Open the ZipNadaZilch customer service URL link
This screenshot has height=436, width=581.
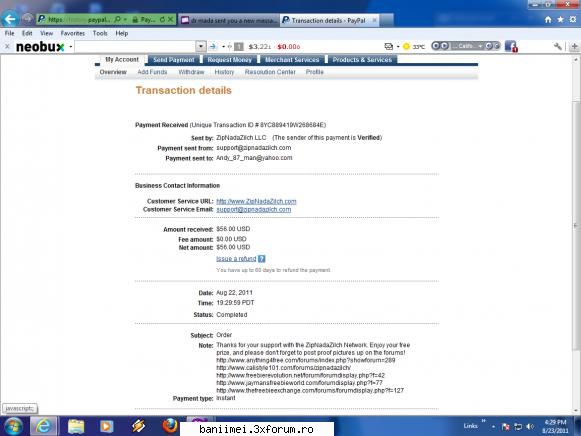click(x=256, y=201)
